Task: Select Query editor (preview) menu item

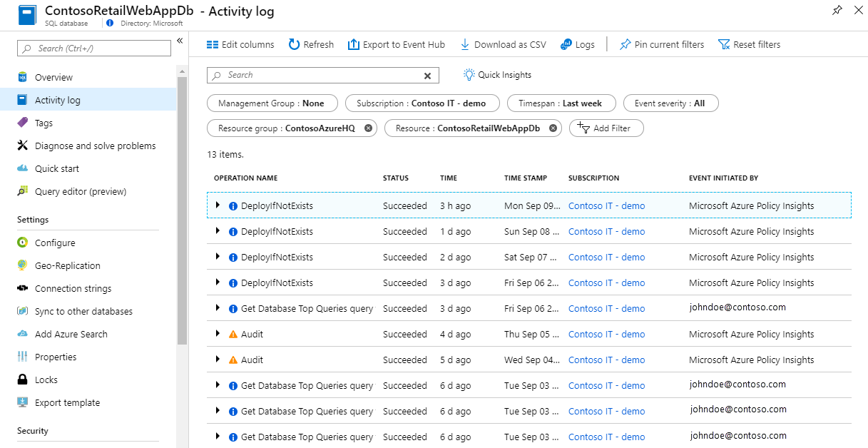Action: coord(80,191)
